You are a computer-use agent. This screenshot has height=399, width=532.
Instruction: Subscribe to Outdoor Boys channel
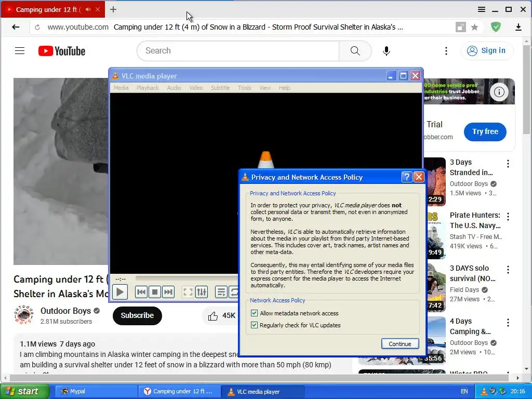pyautogui.click(x=137, y=315)
